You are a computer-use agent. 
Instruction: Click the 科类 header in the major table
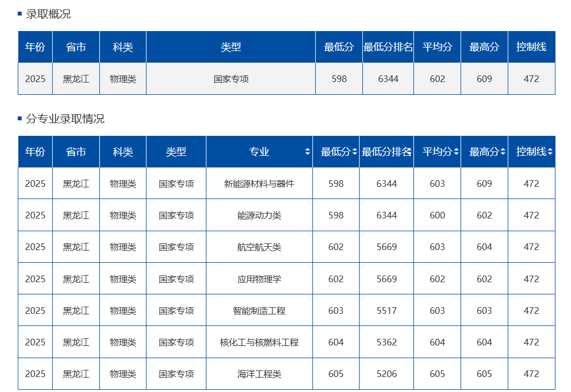point(123,152)
